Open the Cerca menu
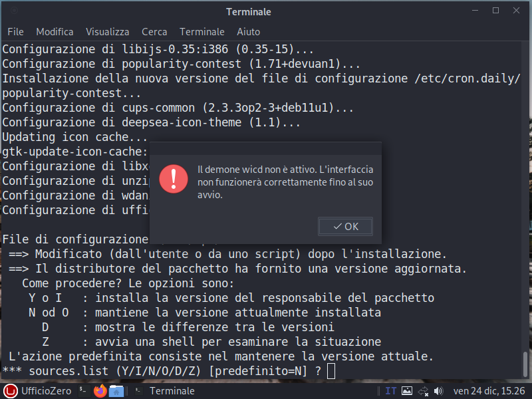This screenshot has height=399, width=532. click(x=154, y=31)
